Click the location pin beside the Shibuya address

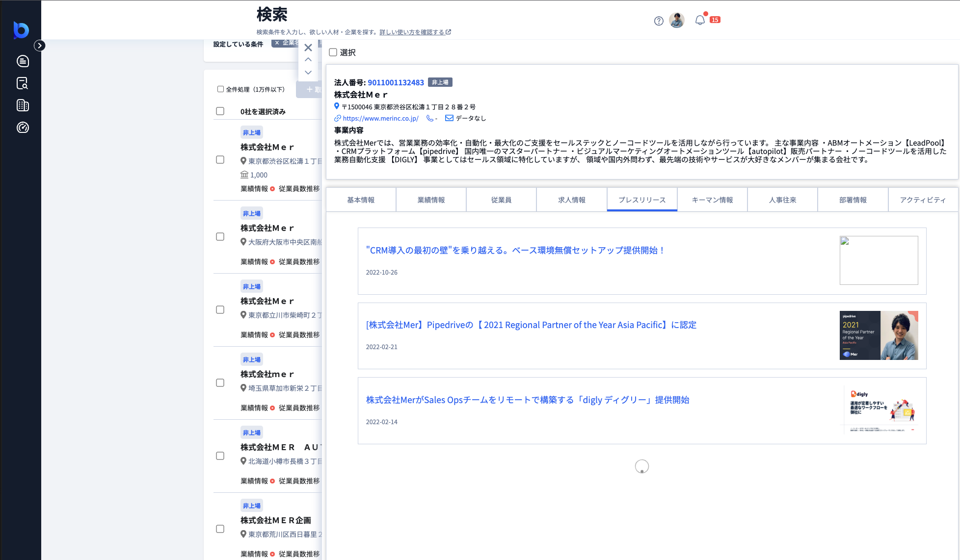[336, 106]
